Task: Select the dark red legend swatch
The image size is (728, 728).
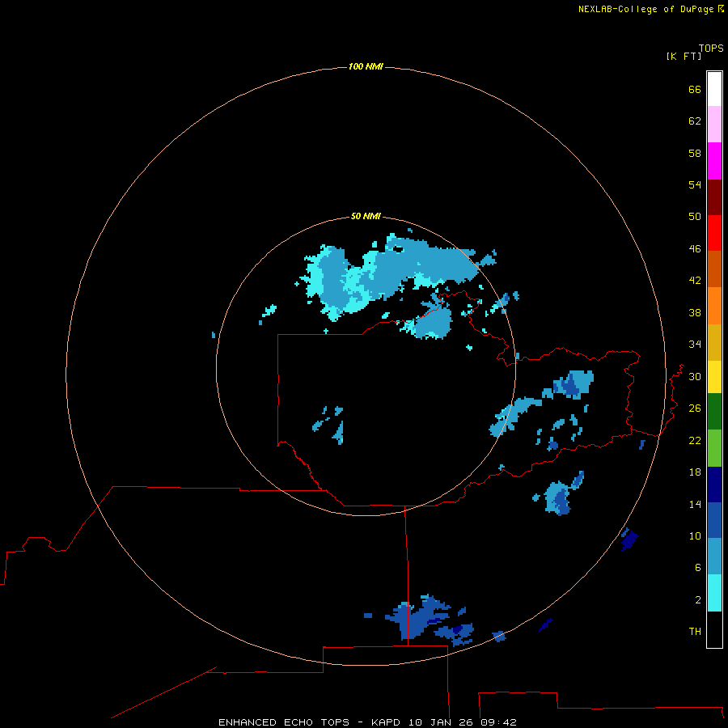Action: 714,197
